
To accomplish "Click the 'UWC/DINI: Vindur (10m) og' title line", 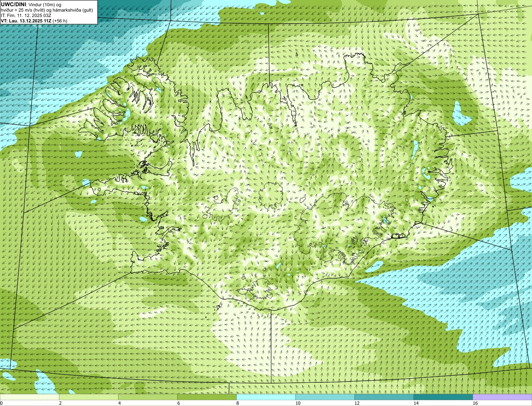I will tap(31, 4).
